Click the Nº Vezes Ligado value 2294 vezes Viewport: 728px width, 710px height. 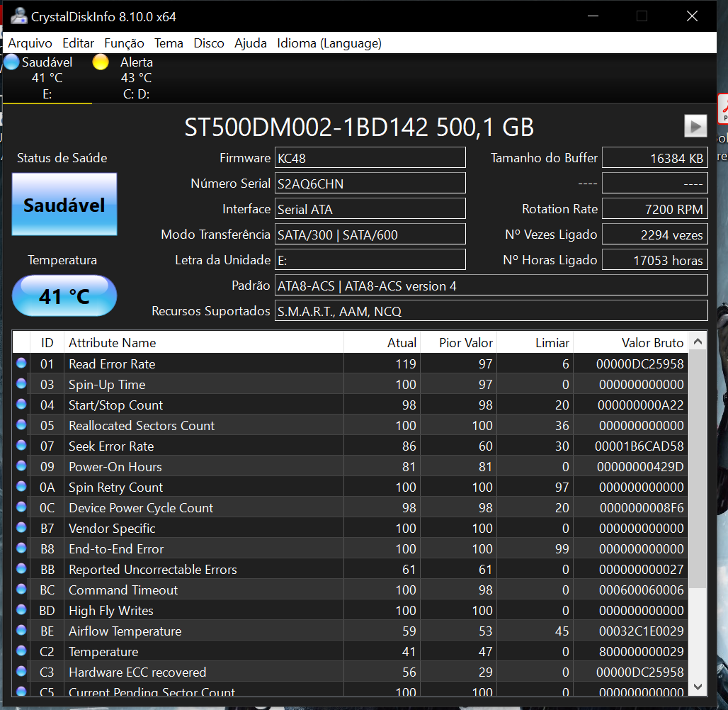654,235
